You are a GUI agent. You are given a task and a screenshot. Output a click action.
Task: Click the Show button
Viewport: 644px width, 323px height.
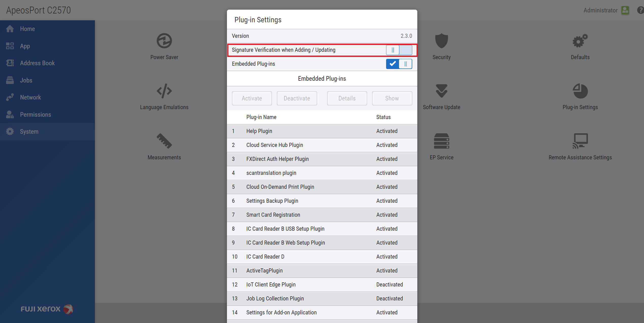[392, 98]
